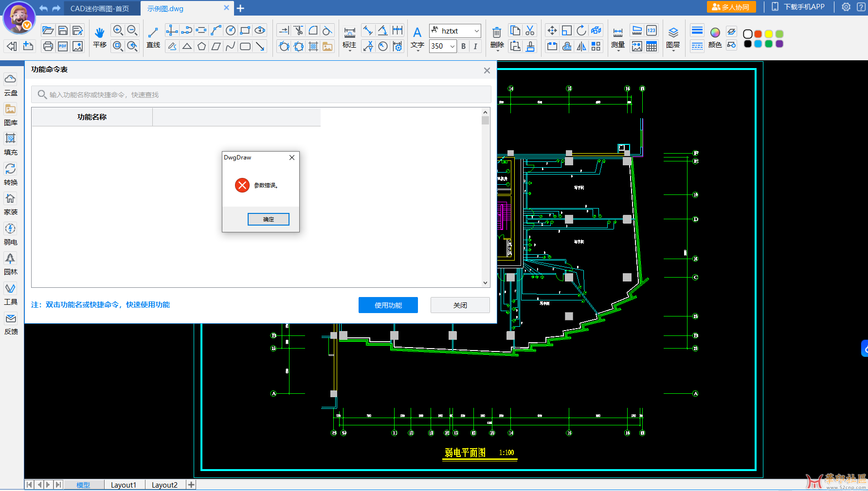This screenshot has height=491, width=868.
Task: Open Feedback (反馈) in sidebar
Action: pyautogui.click(x=11, y=324)
